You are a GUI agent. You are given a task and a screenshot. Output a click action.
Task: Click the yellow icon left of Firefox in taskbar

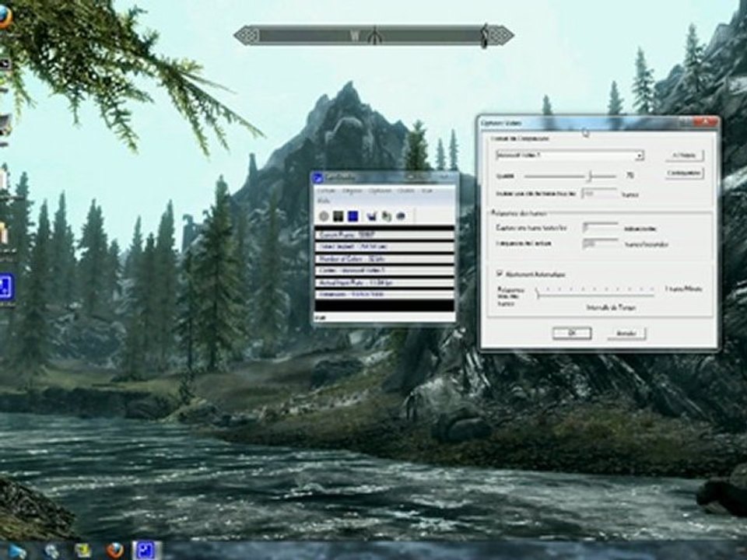(x=83, y=551)
